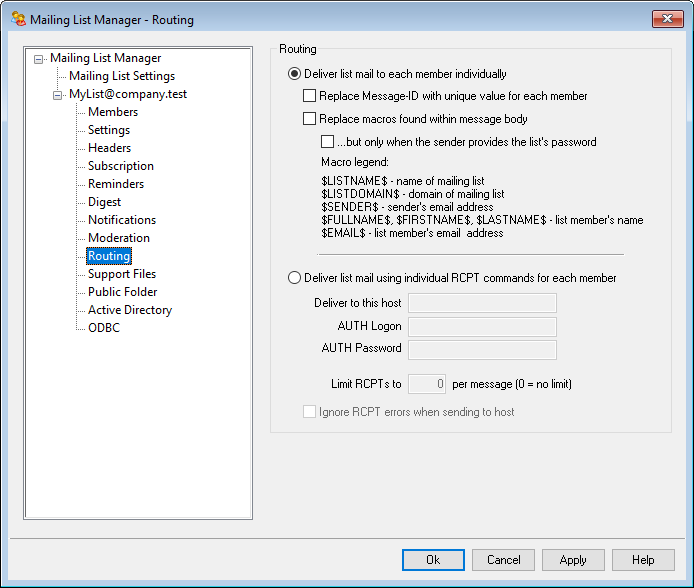Select deliver using individual RCPT commands option
Screen dimensions: 694x588
point(295,278)
